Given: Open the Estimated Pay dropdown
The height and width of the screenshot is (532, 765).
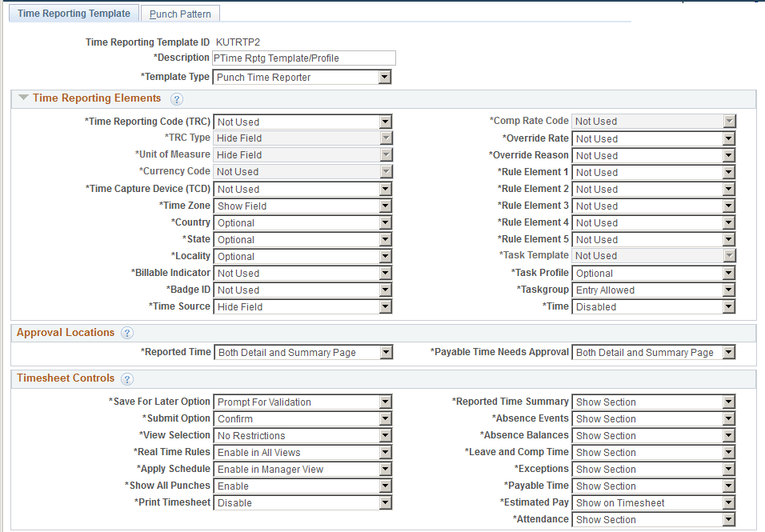Looking at the screenshot, I should (729, 502).
